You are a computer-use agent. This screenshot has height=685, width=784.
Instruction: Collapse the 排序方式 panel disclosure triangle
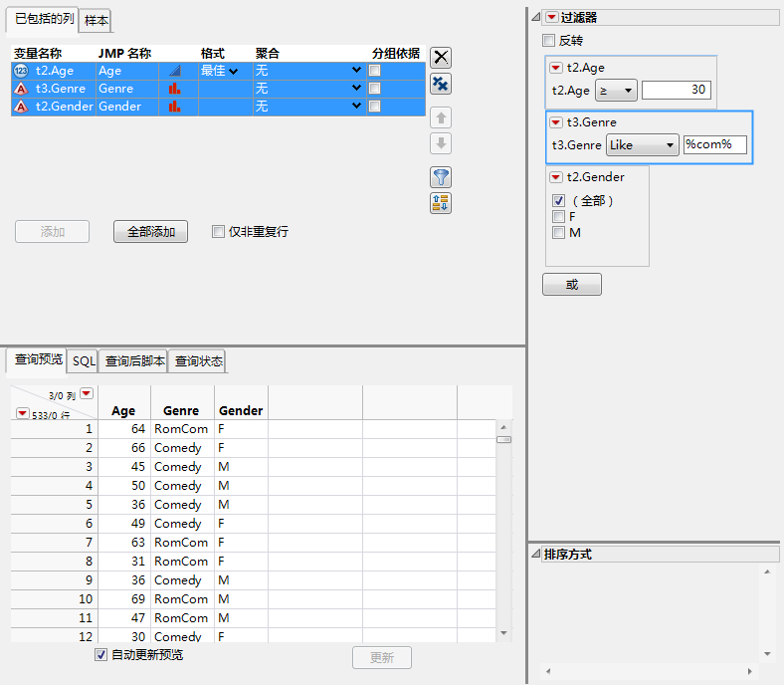pos(535,554)
